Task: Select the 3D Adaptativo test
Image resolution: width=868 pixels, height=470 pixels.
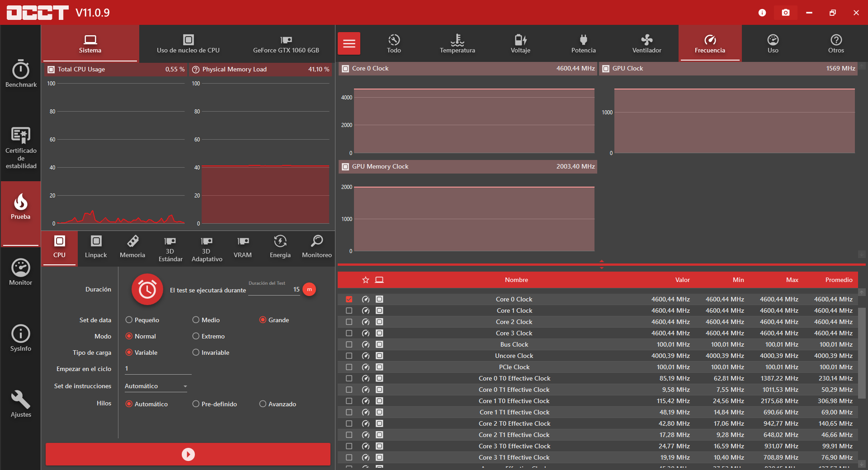Action: pos(207,249)
